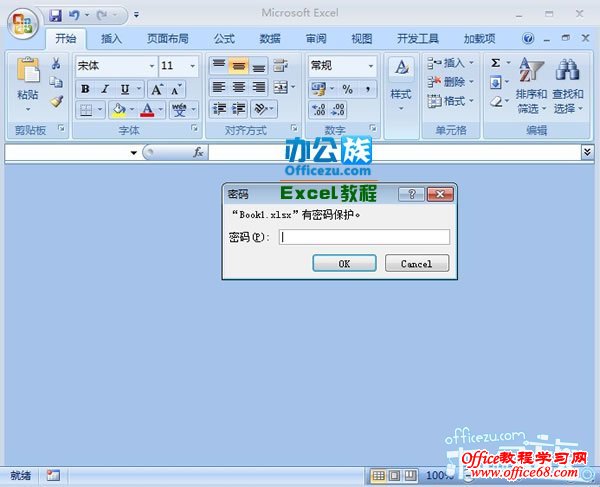Toggle Bold formatting
This screenshot has width=600, height=487.
85,90
